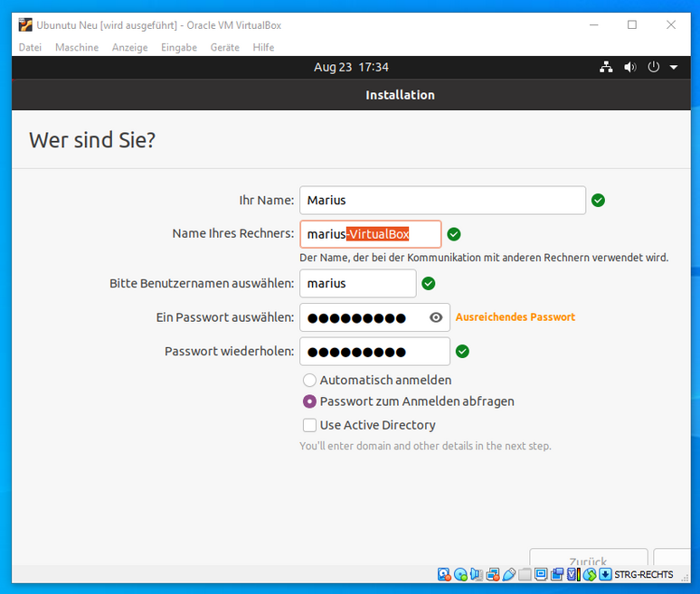This screenshot has width=700, height=594.
Task: Open the clock showing Aug 23 17:34
Action: click(x=351, y=67)
